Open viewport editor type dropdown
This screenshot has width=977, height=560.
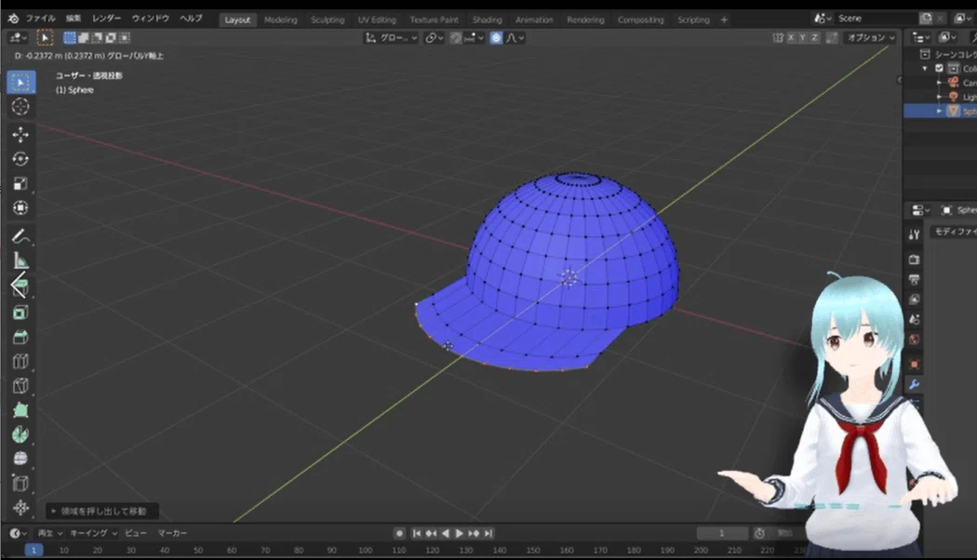[18, 38]
